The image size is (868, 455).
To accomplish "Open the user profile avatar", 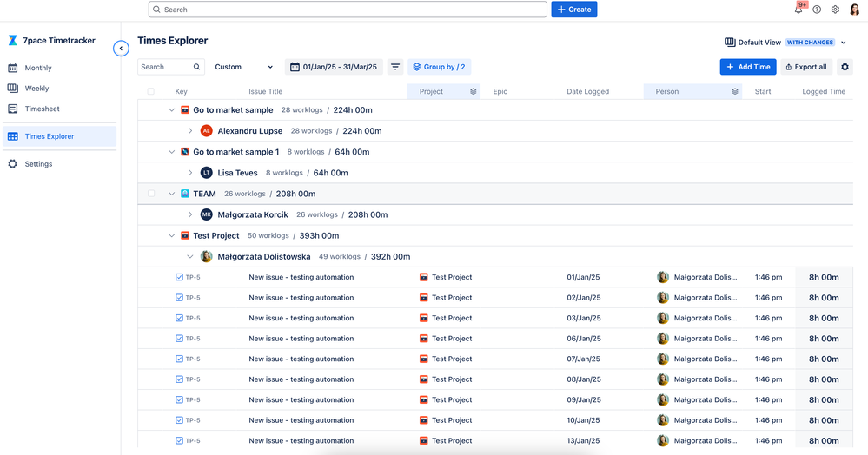I will (x=854, y=10).
